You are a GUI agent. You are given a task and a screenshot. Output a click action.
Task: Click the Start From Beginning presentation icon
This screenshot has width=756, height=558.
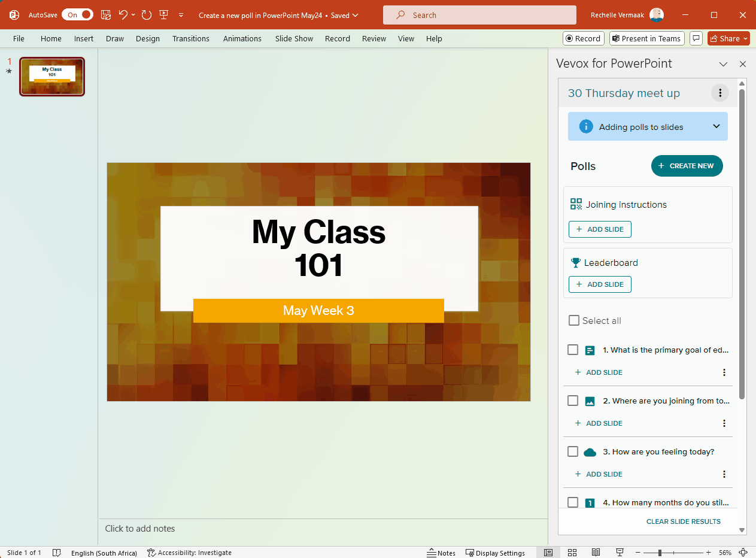[x=163, y=15]
